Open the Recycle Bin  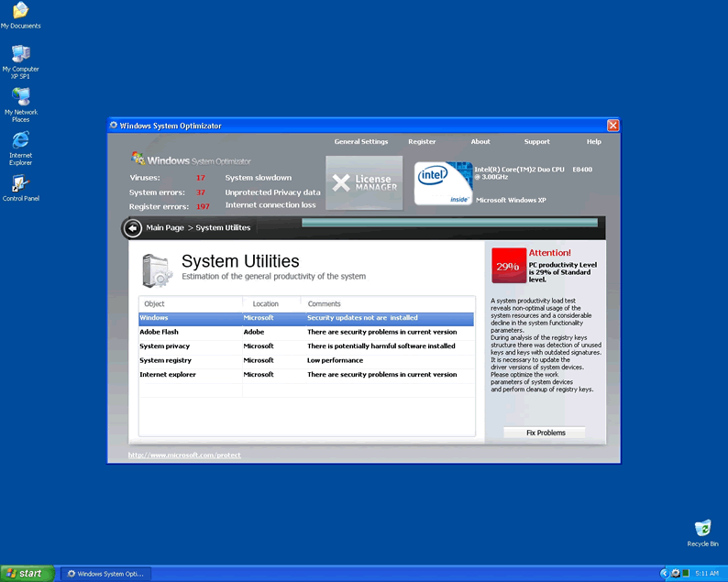pos(702,529)
